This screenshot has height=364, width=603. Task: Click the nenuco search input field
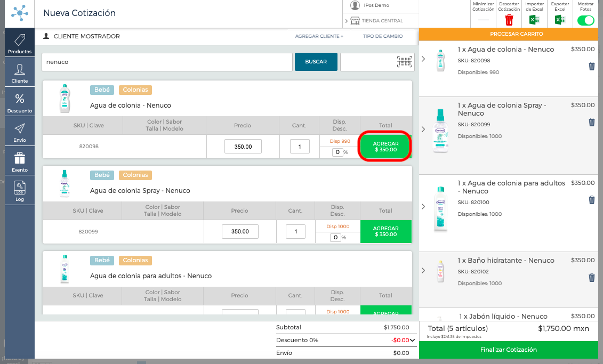pos(167,62)
